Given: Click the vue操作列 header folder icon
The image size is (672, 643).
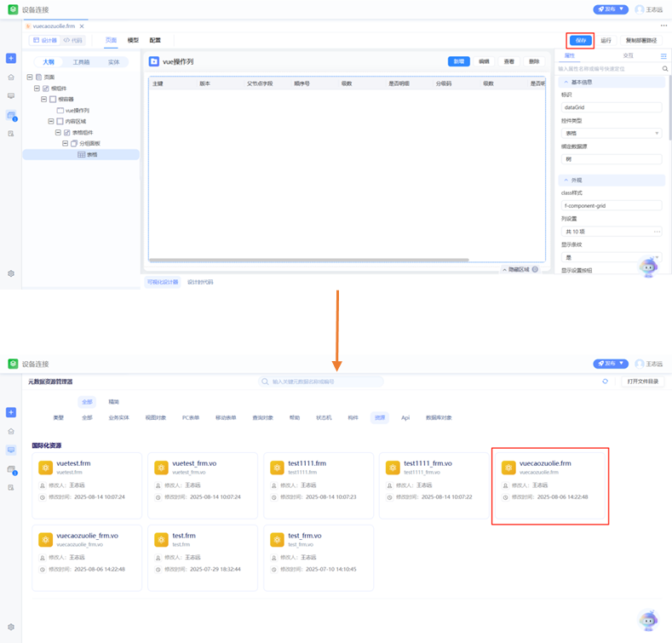Looking at the screenshot, I should tap(154, 61).
